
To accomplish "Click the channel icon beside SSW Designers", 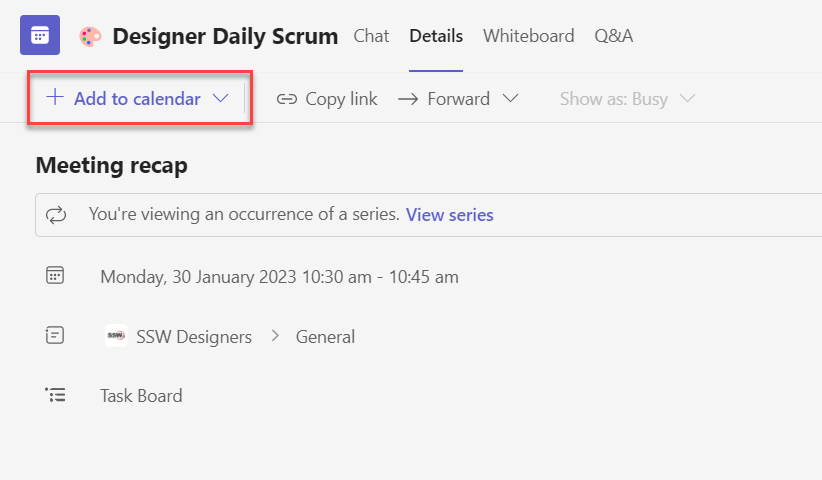I will click(x=56, y=336).
